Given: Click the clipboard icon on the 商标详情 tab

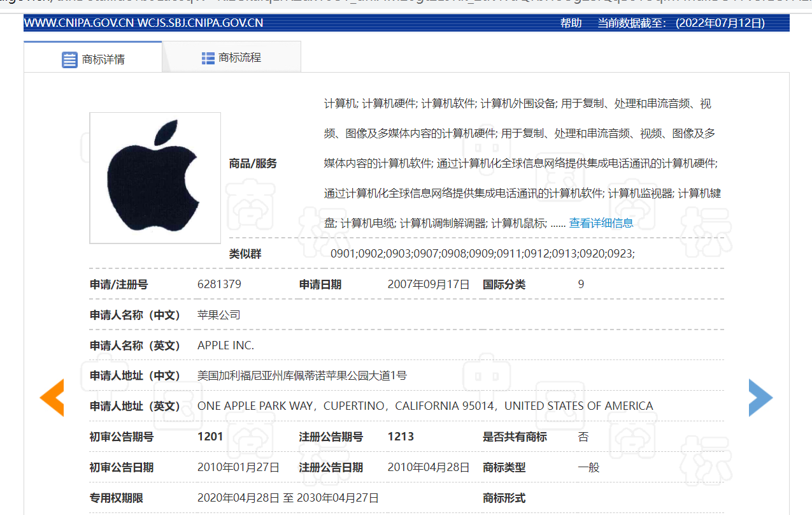Looking at the screenshot, I should tap(70, 59).
